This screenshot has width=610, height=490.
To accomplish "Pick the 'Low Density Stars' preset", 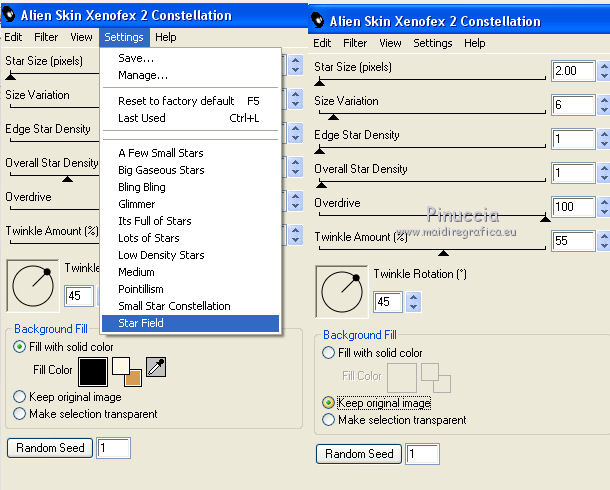I will pyautogui.click(x=191, y=255).
